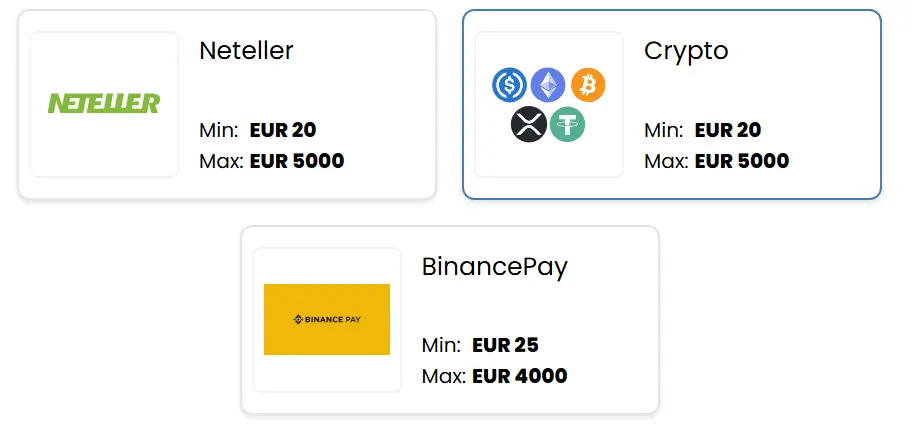Click Neteller minimum amount EUR 20
This screenshot has width=920, height=447.
(283, 130)
